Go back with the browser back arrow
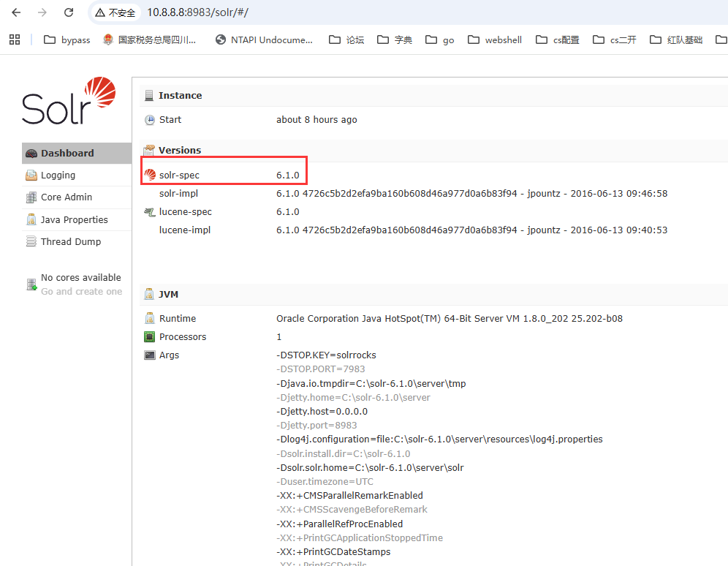The height and width of the screenshot is (566, 728). point(16,12)
